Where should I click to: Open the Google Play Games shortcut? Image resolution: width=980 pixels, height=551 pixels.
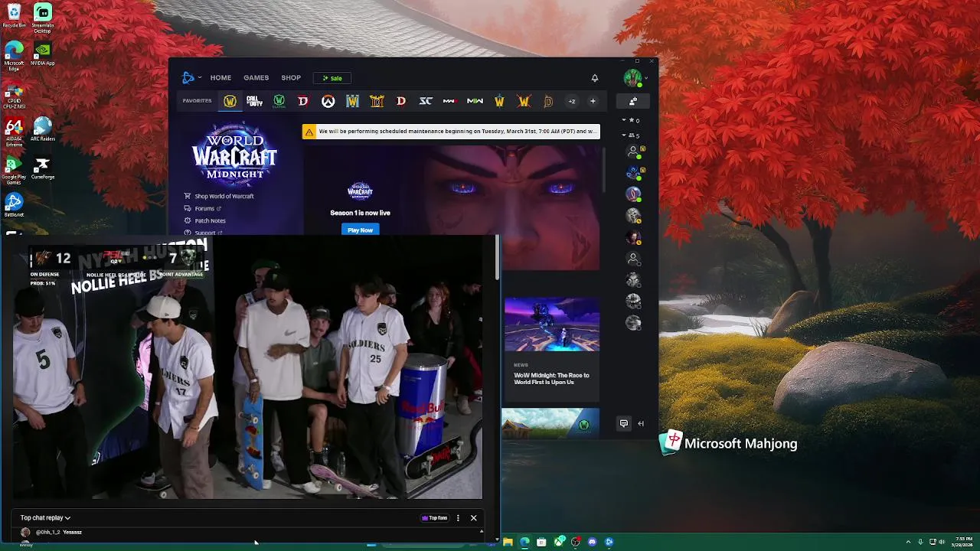click(14, 171)
